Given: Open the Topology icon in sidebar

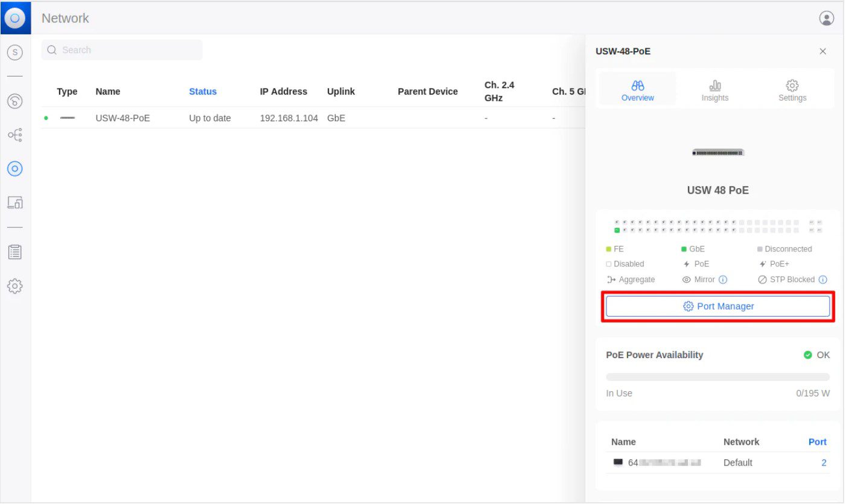Looking at the screenshot, I should coord(15,135).
